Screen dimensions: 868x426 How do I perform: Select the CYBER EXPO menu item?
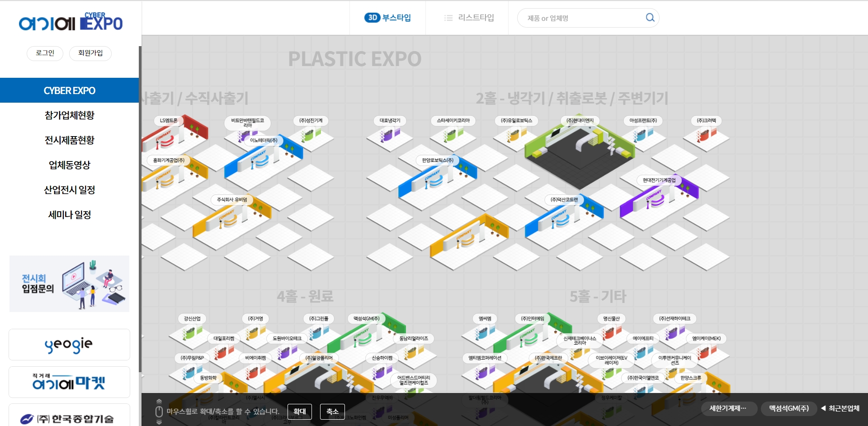(70, 90)
